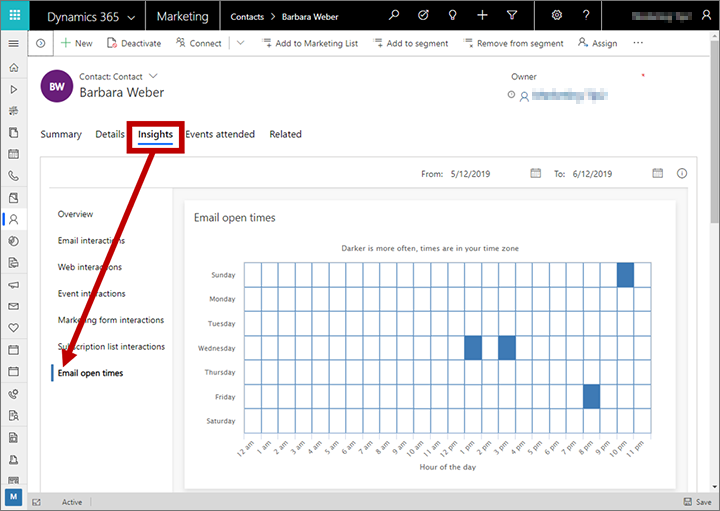
Task: Open the To date calendar picker
Action: [658, 173]
